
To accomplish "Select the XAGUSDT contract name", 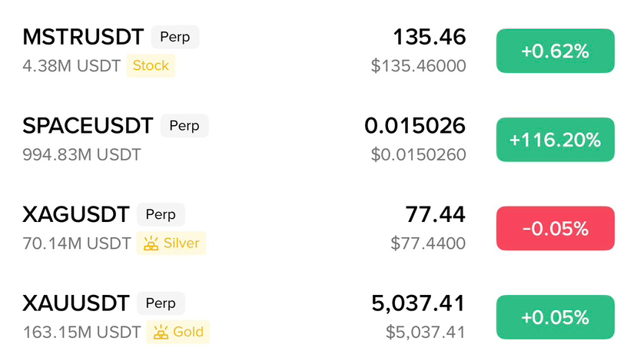I will (76, 214).
